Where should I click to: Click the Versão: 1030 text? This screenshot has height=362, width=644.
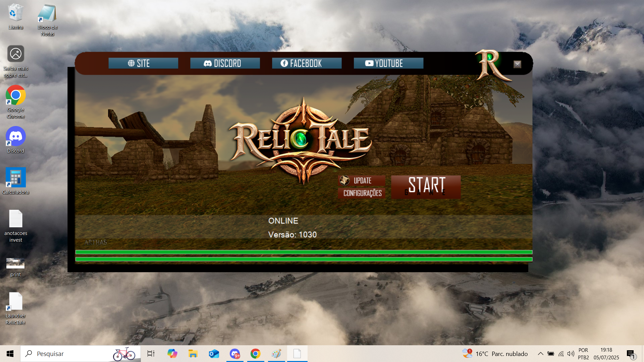(292, 235)
